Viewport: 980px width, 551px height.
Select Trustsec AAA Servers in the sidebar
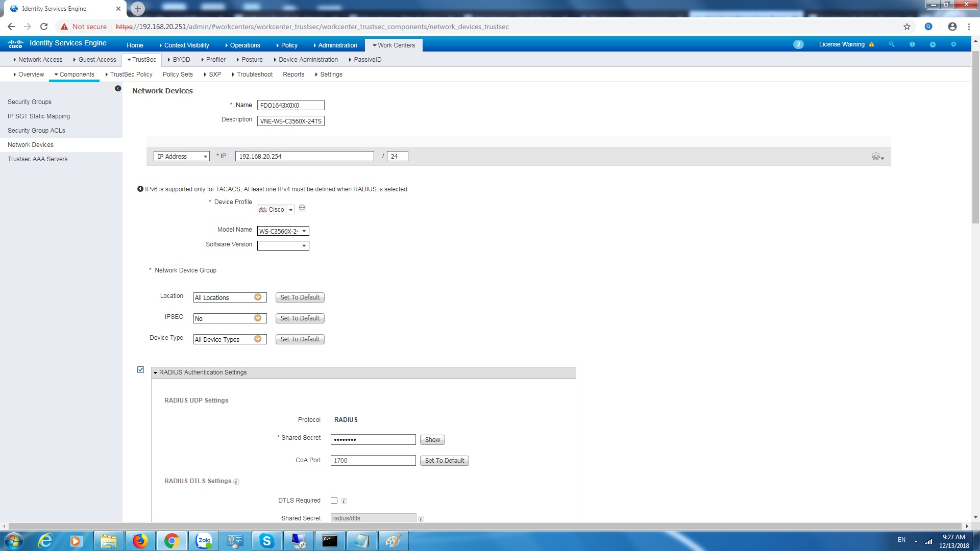pyautogui.click(x=37, y=159)
